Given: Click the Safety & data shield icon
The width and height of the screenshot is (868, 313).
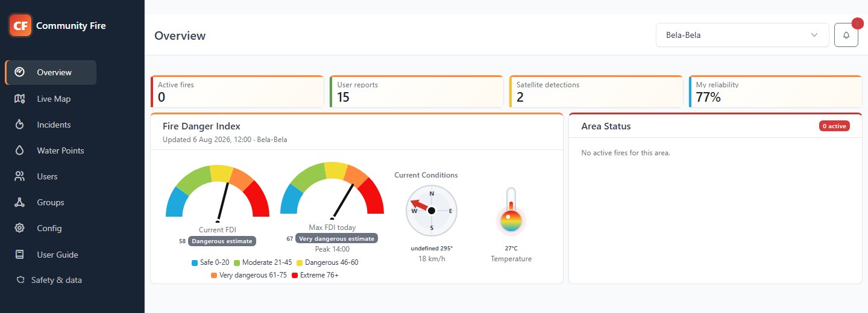Looking at the screenshot, I should point(20,280).
